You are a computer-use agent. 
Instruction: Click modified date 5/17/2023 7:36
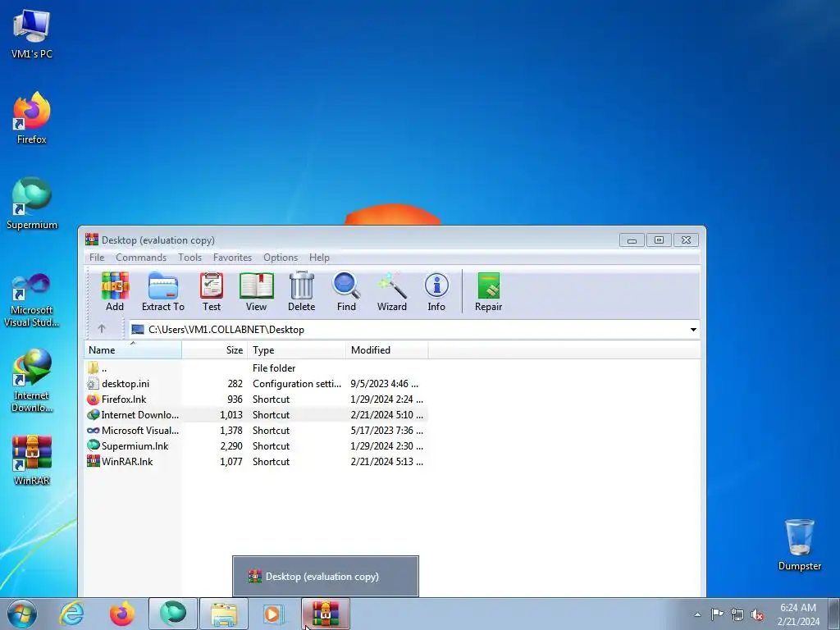(x=387, y=430)
